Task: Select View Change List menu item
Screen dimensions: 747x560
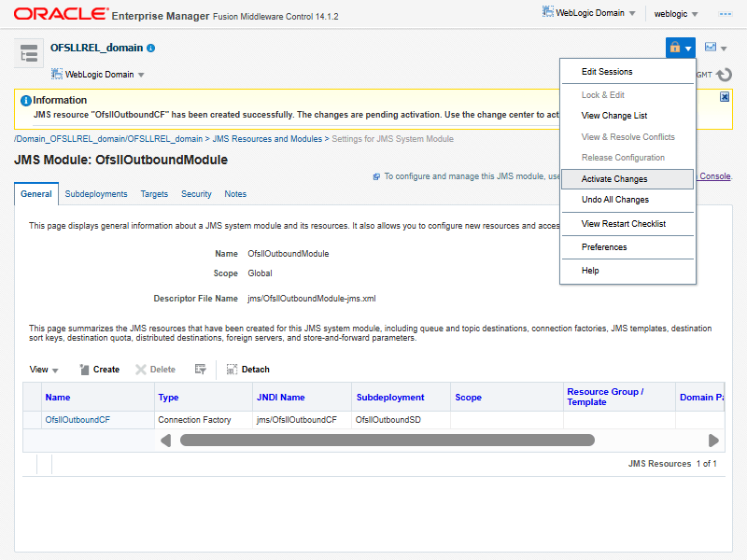Action: 613,115
